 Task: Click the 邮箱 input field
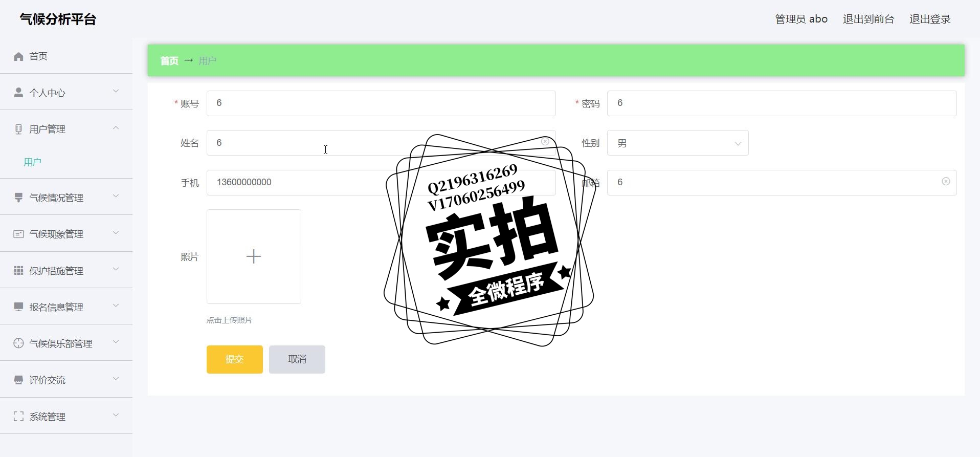pyautogui.click(x=782, y=183)
